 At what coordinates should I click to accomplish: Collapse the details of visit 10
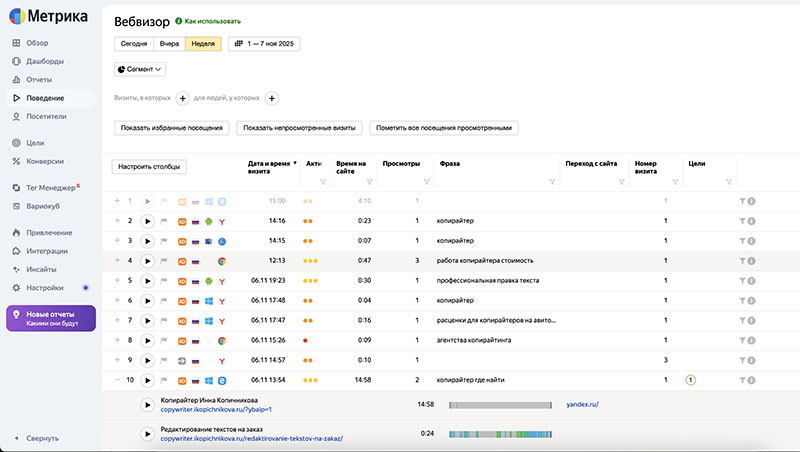point(117,380)
